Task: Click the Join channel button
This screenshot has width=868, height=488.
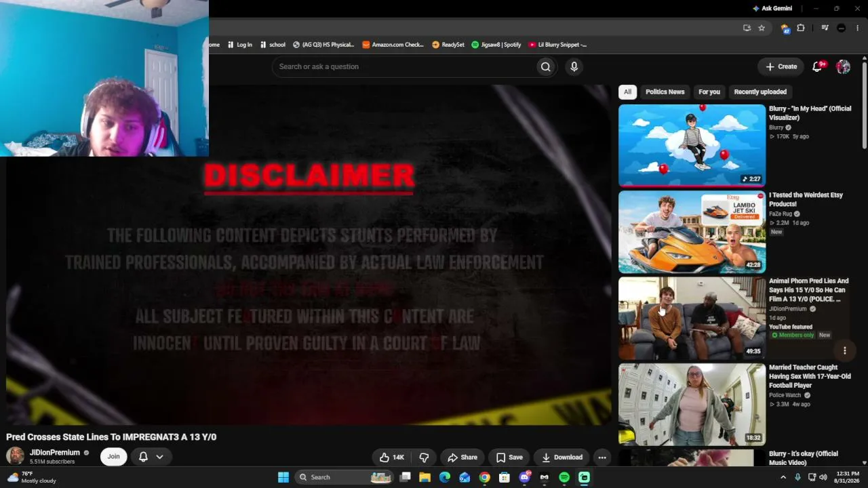Action: (113, 457)
